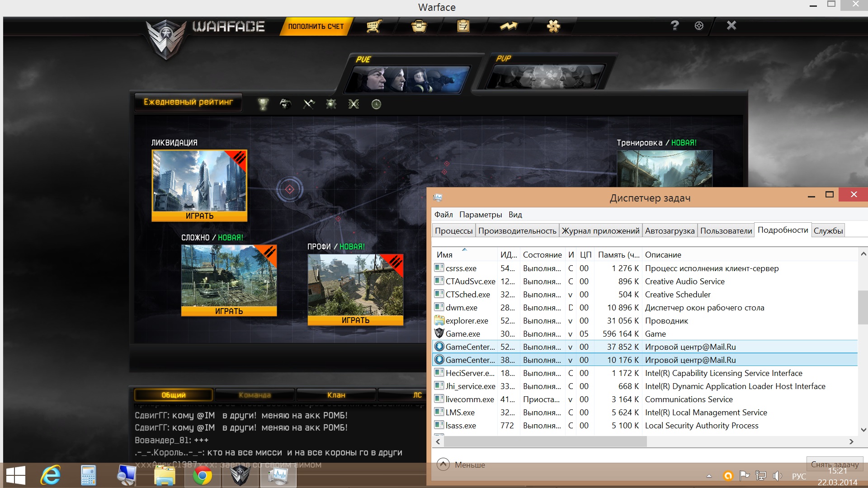The height and width of the screenshot is (488, 868).
Task: Click right arrow of horizontal scrollbar
Action: coord(851,441)
